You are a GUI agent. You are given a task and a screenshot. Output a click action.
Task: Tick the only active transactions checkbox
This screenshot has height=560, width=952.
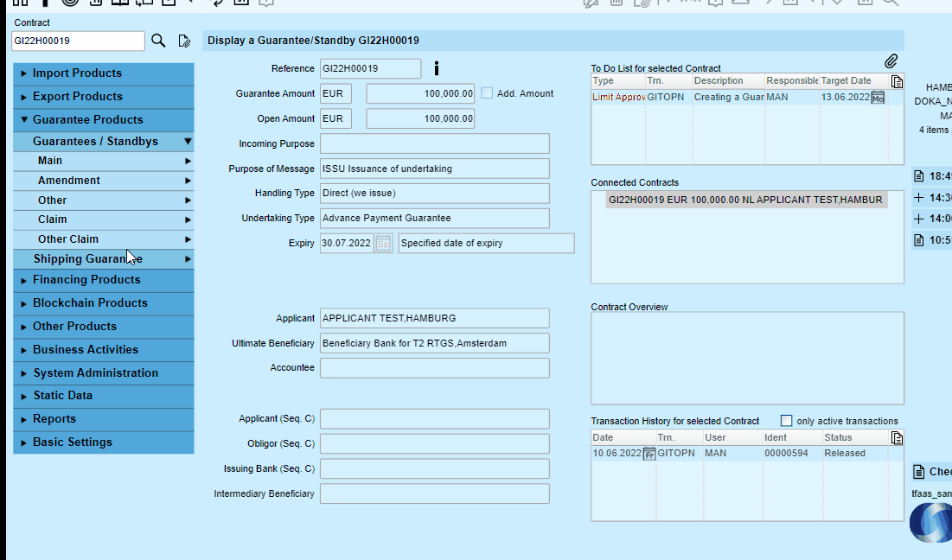pyautogui.click(x=786, y=421)
